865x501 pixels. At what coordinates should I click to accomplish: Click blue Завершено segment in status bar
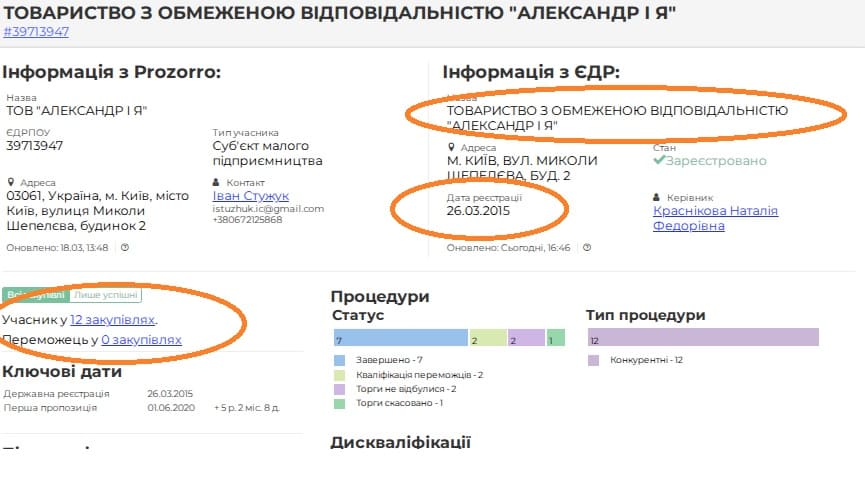(400, 338)
